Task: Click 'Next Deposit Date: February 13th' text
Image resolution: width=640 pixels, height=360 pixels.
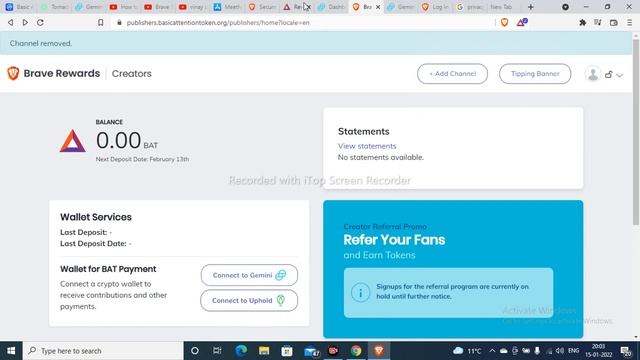Action: click(142, 159)
